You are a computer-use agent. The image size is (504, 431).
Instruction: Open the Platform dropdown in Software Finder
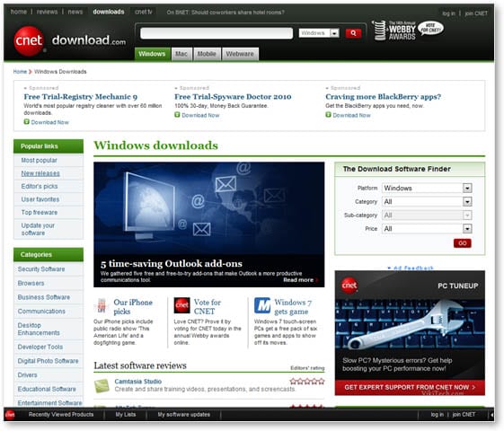pos(427,188)
